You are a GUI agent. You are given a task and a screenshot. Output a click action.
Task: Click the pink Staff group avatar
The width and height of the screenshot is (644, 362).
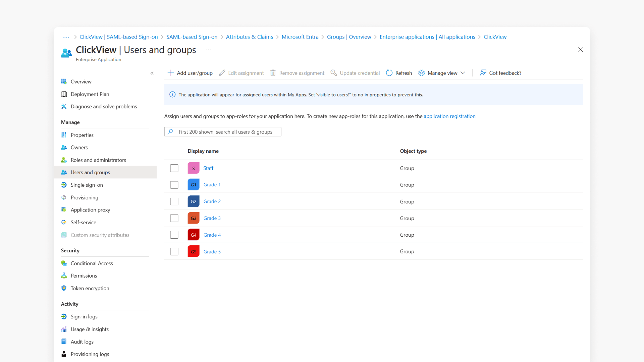(194, 168)
